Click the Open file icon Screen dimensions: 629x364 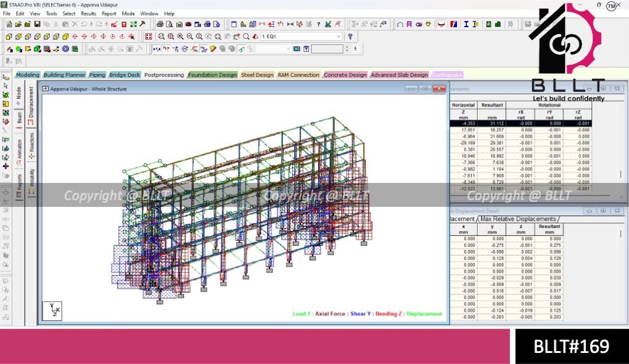pos(18,24)
